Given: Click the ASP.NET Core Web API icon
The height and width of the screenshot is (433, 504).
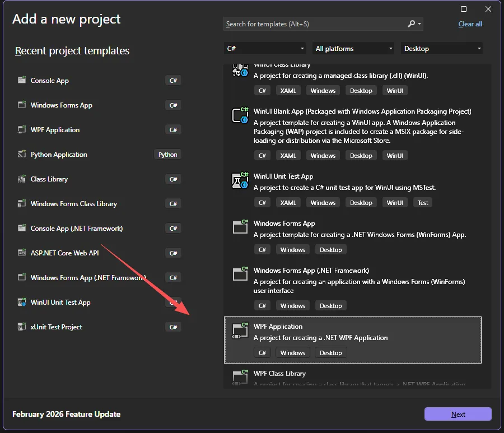Looking at the screenshot, I should tap(22, 253).
